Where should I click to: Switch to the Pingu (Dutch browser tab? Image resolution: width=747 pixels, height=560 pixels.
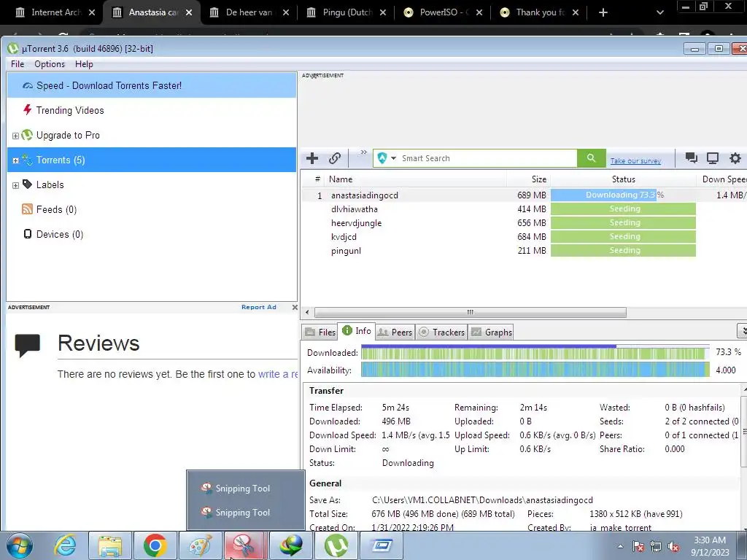347,12
